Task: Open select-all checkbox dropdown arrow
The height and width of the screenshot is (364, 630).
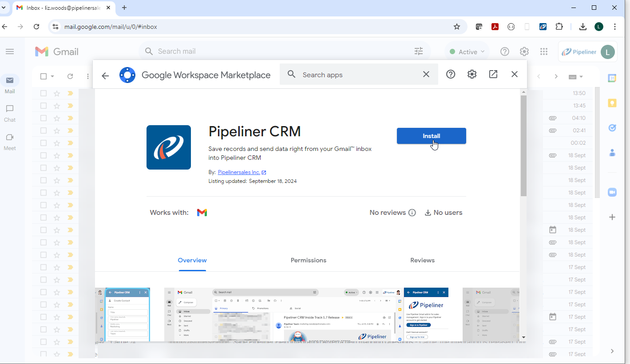Action: (x=52, y=76)
